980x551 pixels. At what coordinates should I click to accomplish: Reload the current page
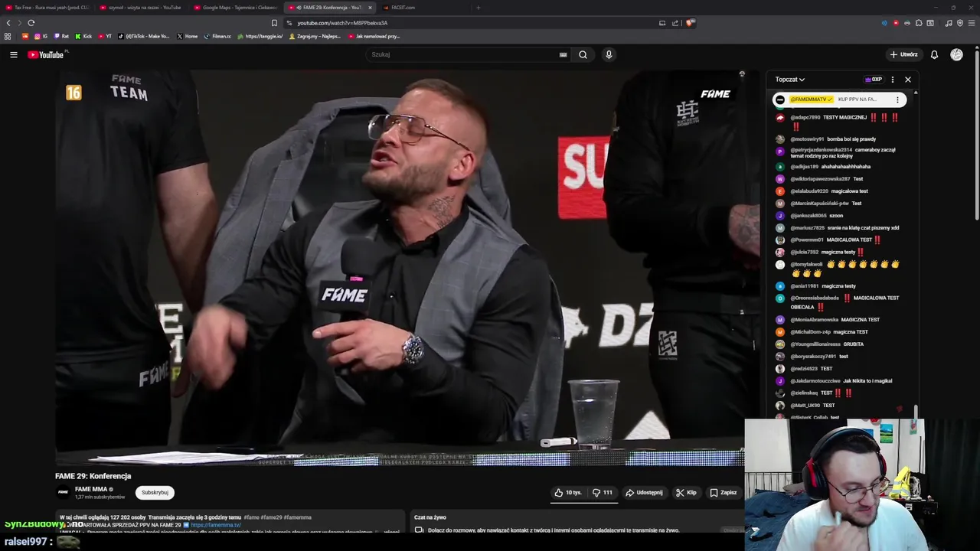(31, 23)
